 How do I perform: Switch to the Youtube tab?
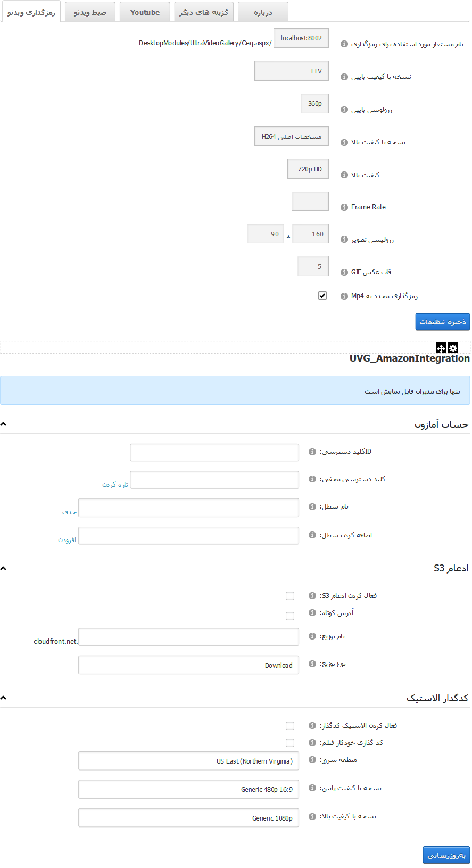pyautogui.click(x=145, y=12)
